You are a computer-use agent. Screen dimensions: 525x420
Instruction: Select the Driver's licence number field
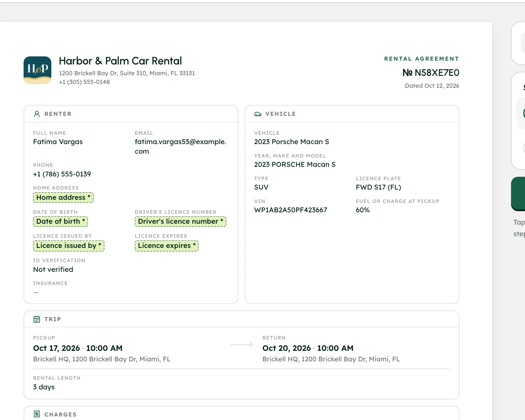pos(180,221)
